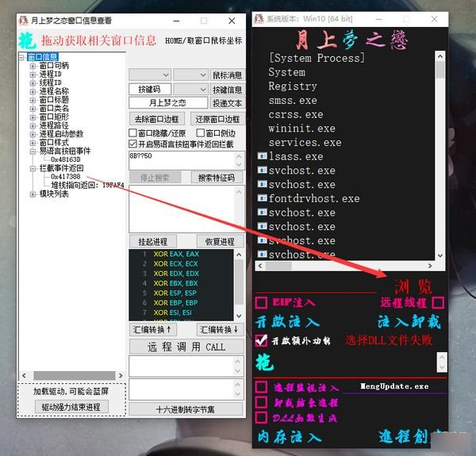Click the app icon in 系统版本 title bar

[x=259, y=19]
